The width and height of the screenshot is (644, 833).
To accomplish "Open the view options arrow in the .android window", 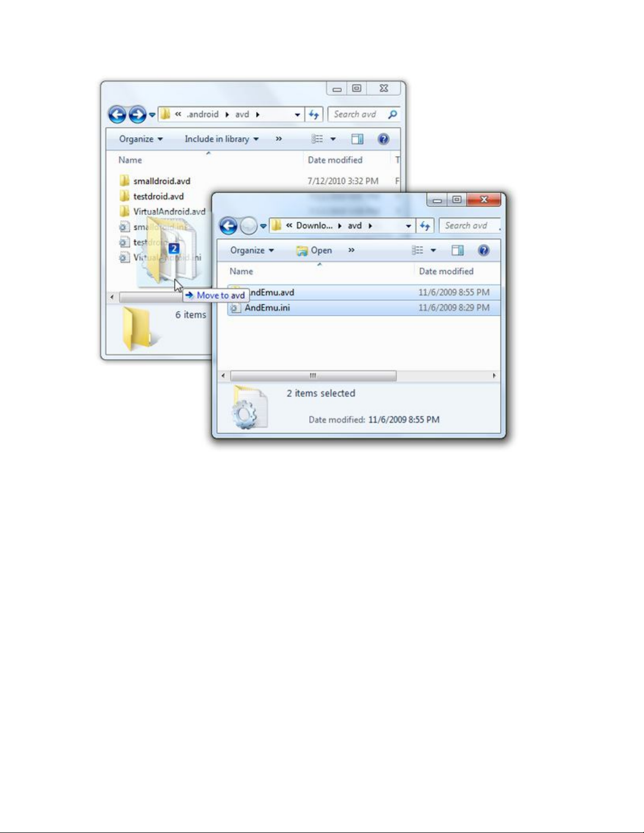I will tap(333, 139).
